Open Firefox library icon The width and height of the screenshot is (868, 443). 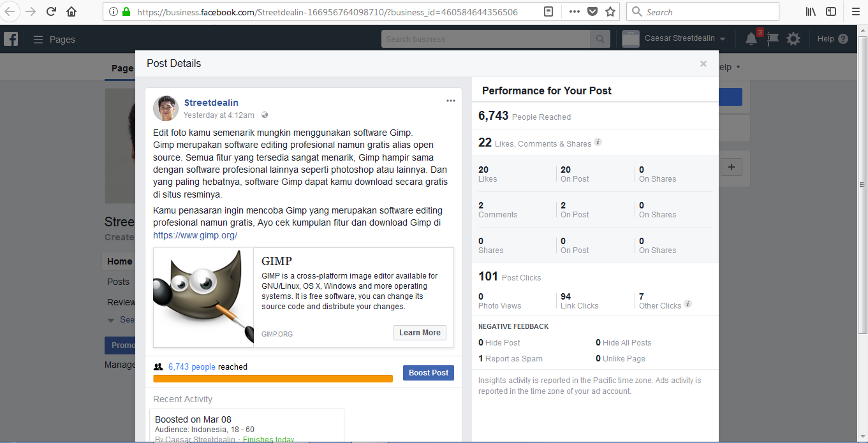811,11
